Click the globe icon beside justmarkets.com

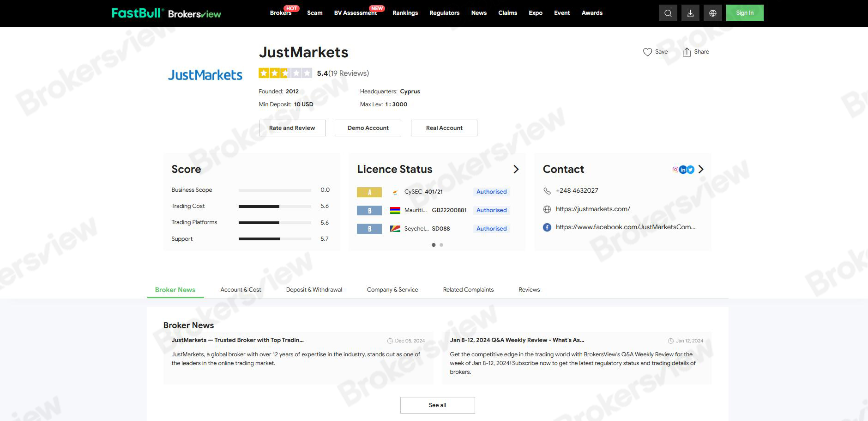point(547,209)
